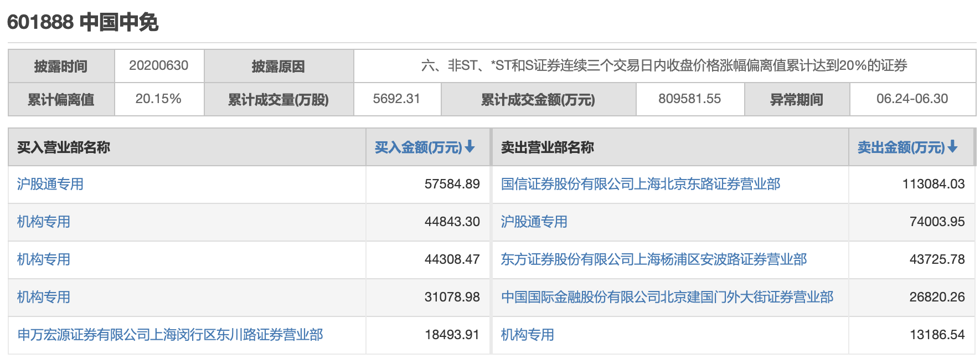980x358 pixels.
Task: Select sell amount 26820.26
Action: tap(937, 297)
